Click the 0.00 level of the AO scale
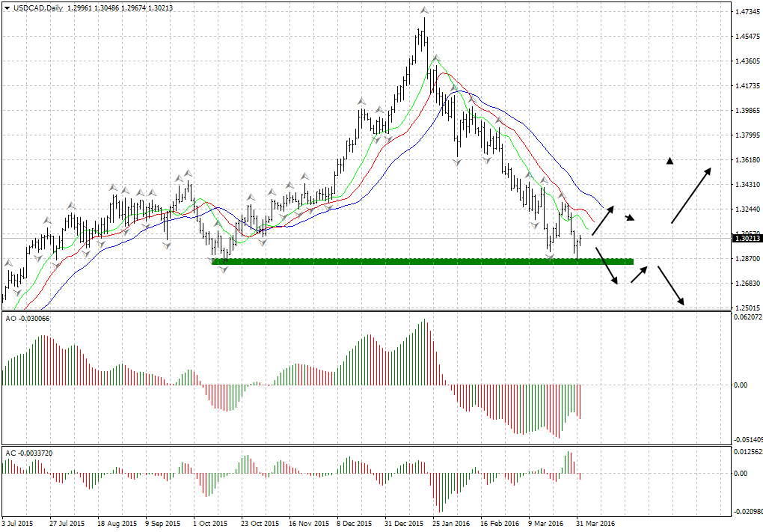This screenshot has height=532, width=763. click(740, 385)
